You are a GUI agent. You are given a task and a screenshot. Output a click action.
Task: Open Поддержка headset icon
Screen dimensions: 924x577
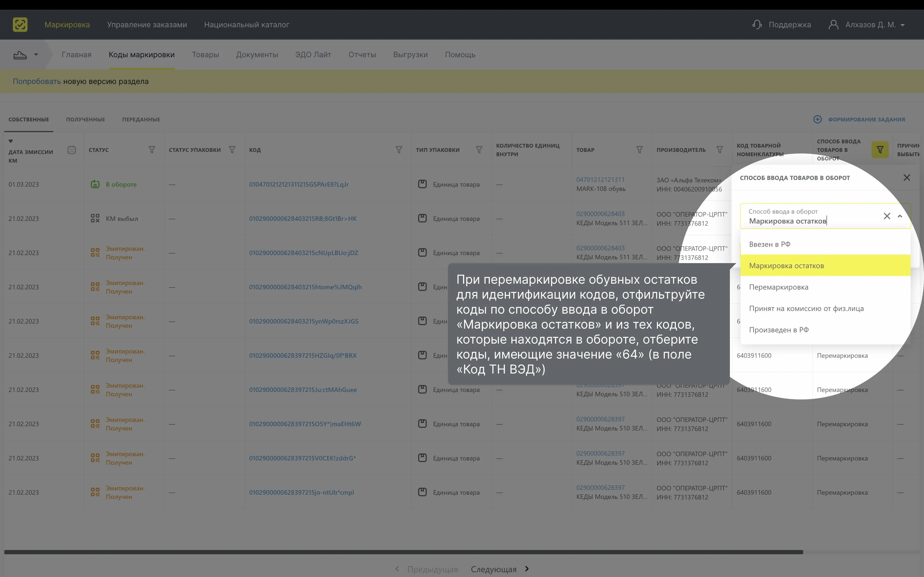(x=757, y=24)
